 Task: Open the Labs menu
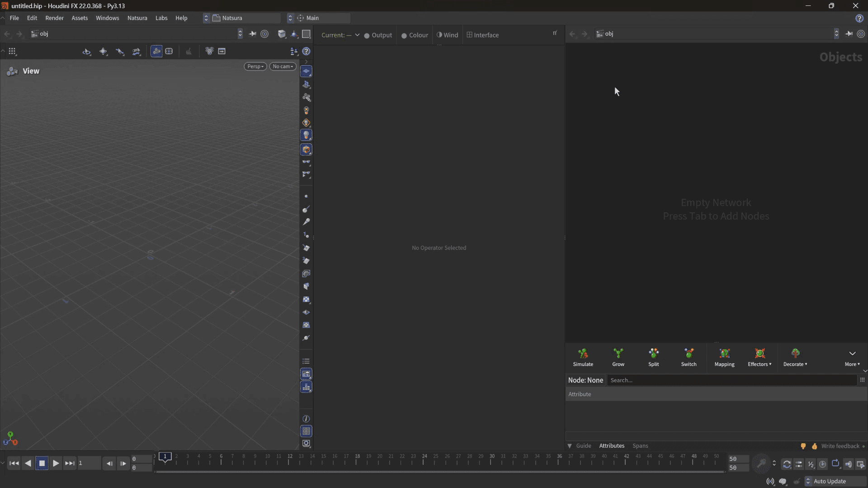click(x=161, y=18)
